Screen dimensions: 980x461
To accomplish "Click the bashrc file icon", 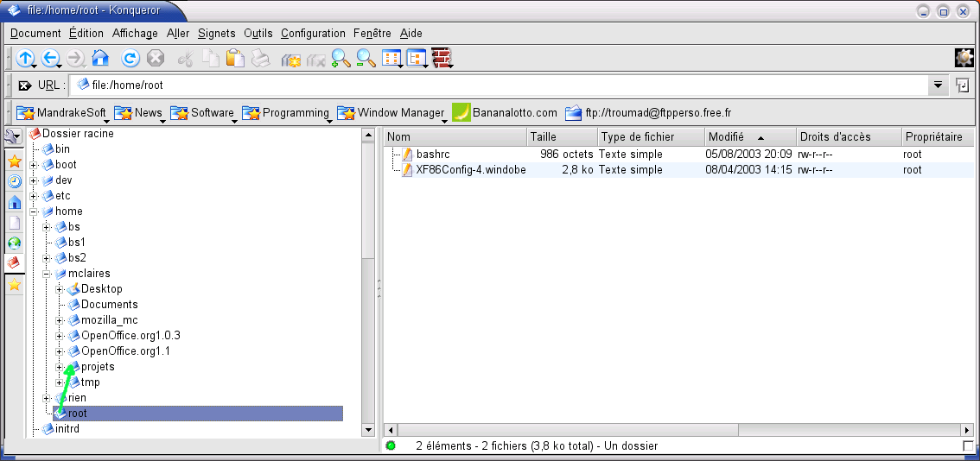I will click(x=407, y=155).
